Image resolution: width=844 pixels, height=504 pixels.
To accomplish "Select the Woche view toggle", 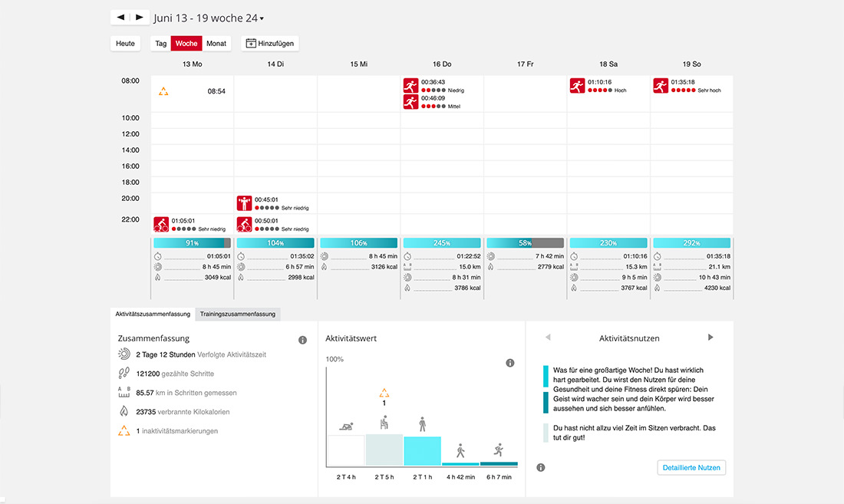I will coord(186,44).
